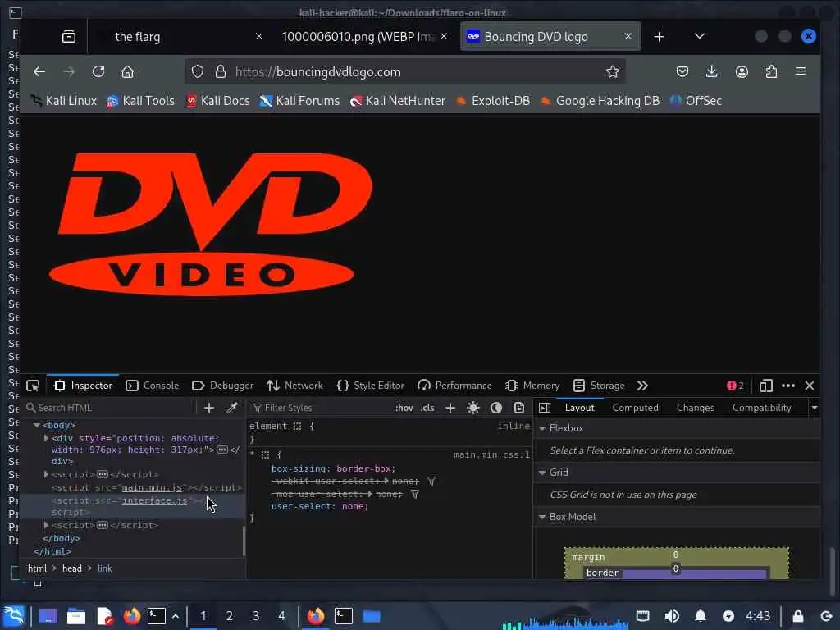Create a new node in Inspector
Screen dimensions: 840x630
[209, 408]
